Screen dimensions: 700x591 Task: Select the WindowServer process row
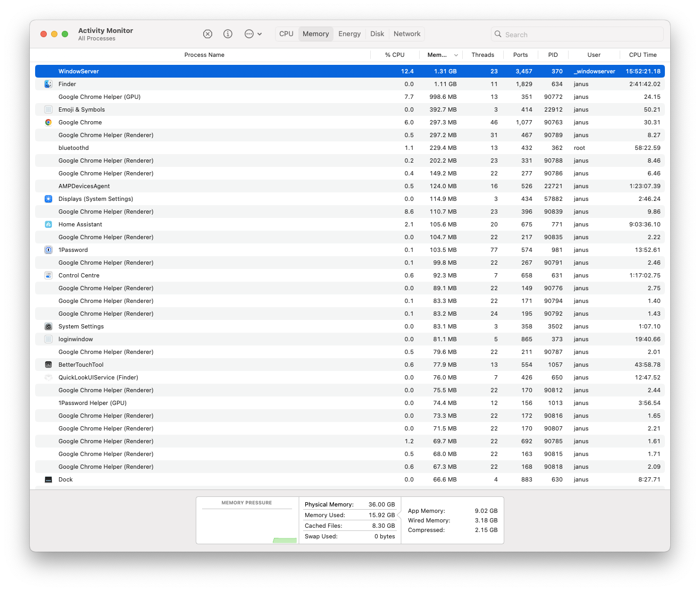tap(350, 71)
